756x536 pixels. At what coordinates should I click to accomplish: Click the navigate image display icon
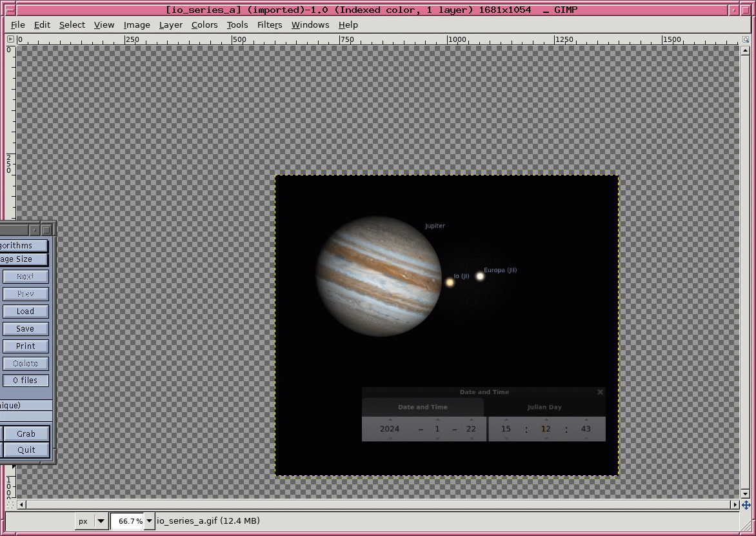point(746,504)
